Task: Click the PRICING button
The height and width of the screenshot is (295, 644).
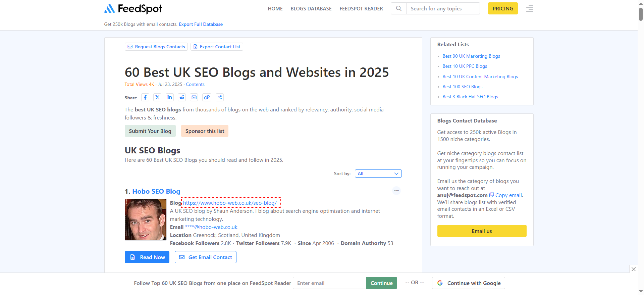Action: click(x=503, y=8)
